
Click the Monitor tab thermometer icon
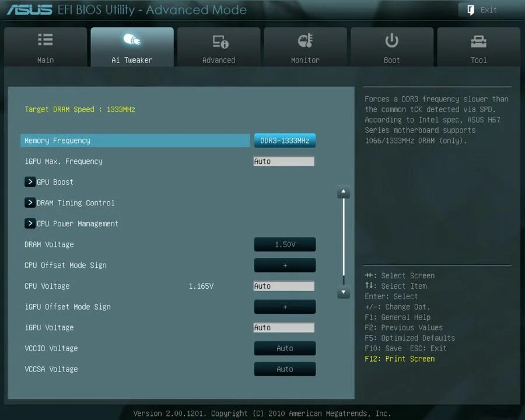305,40
